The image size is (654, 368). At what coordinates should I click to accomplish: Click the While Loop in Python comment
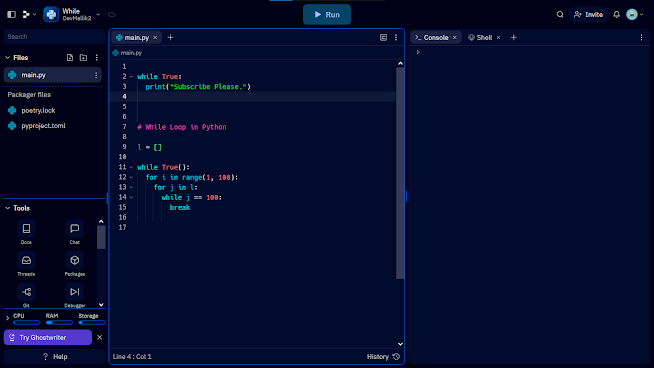coord(182,127)
